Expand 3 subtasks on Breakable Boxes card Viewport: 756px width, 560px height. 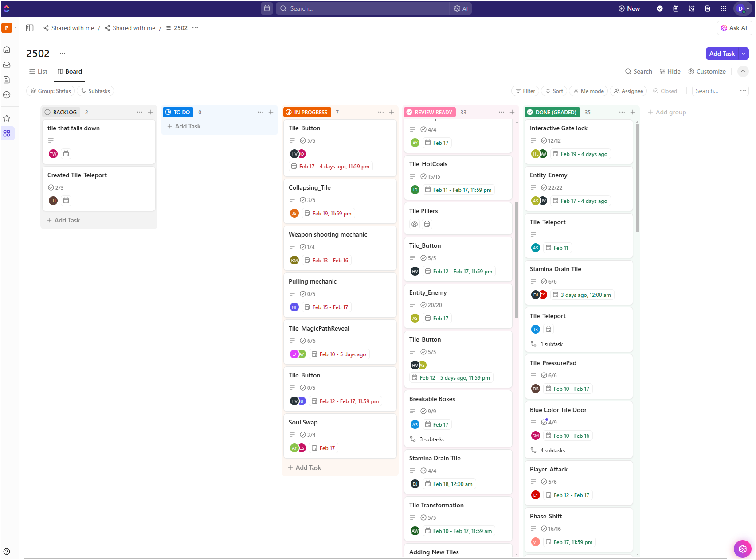click(x=427, y=439)
